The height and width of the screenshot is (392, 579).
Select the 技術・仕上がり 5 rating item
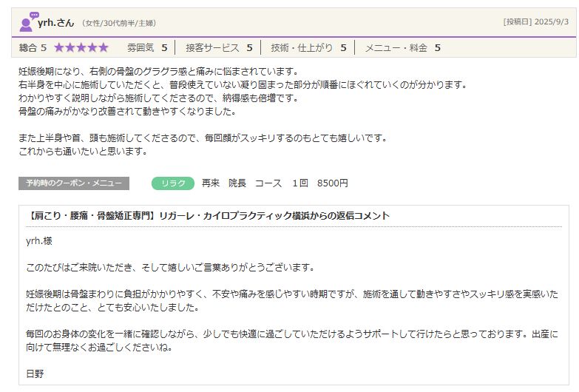[308, 48]
